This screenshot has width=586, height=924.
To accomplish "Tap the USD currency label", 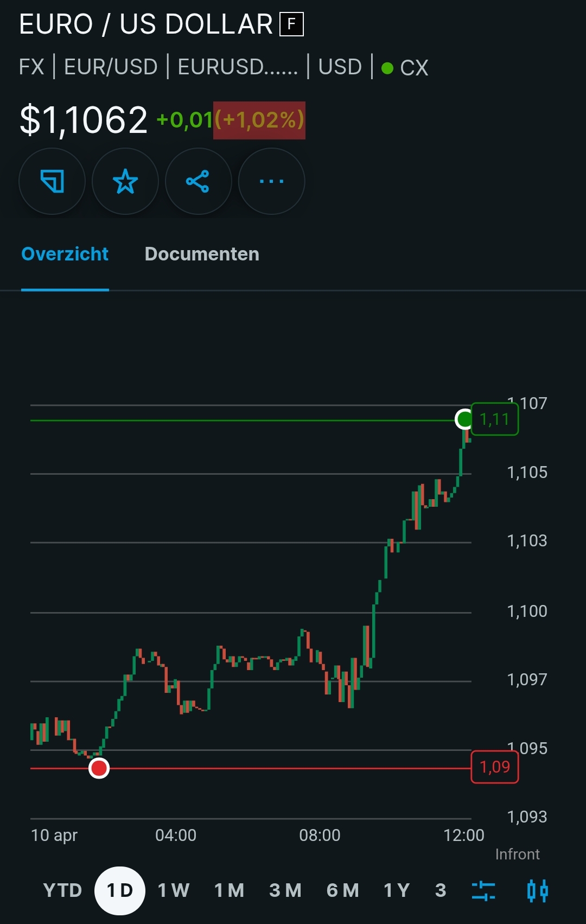I will (x=340, y=67).
